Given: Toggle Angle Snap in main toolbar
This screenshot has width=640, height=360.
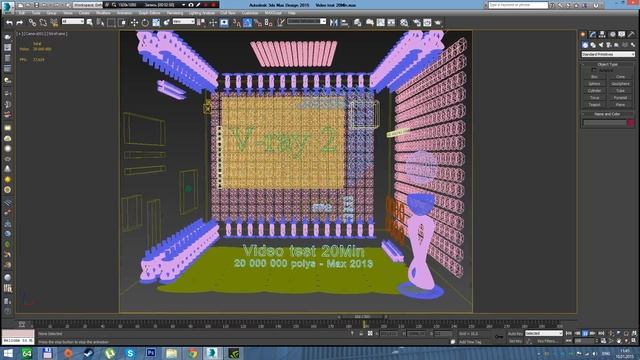Looking at the screenshot, I should (x=247, y=23).
